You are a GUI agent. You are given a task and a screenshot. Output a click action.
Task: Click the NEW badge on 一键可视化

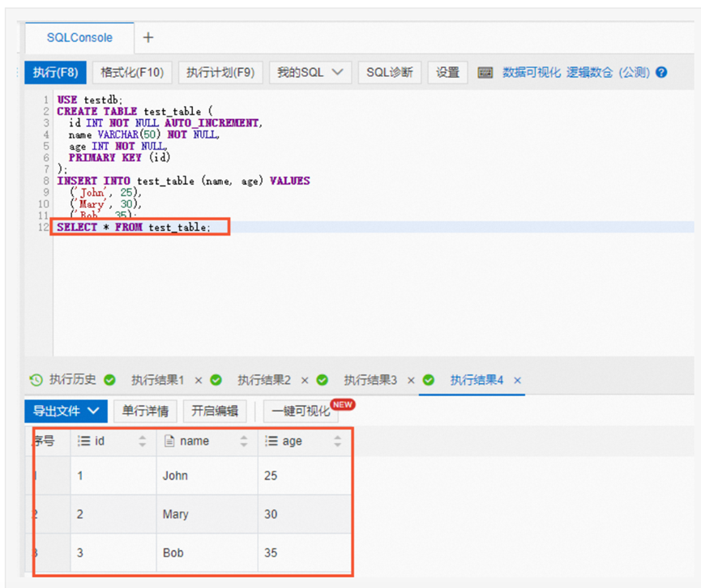[x=343, y=403]
